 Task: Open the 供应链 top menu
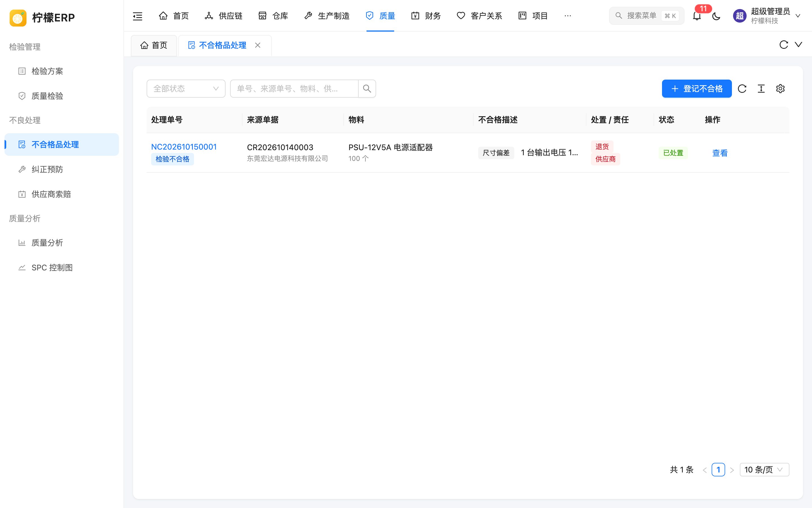pyautogui.click(x=224, y=16)
